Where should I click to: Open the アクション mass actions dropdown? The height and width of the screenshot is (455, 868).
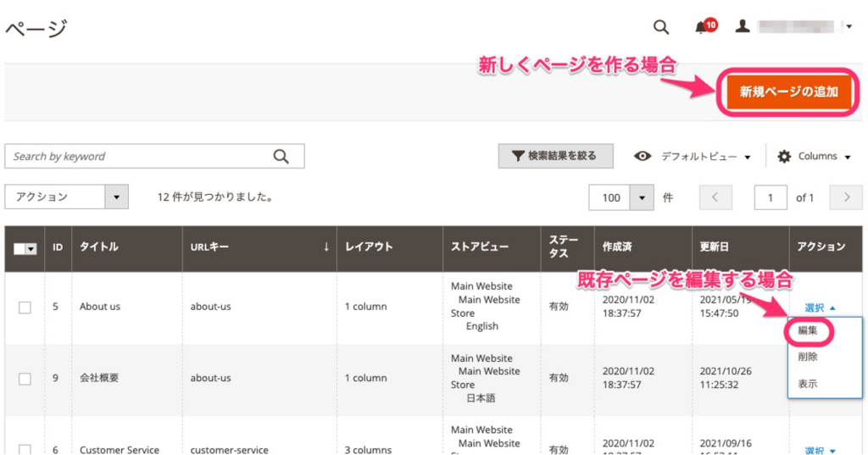(x=66, y=197)
